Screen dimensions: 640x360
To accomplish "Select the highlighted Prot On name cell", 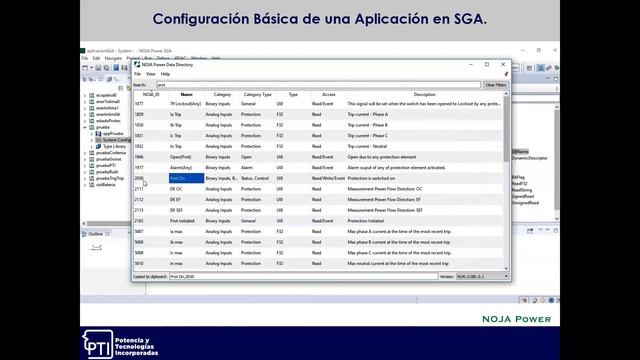I will (x=186, y=178).
